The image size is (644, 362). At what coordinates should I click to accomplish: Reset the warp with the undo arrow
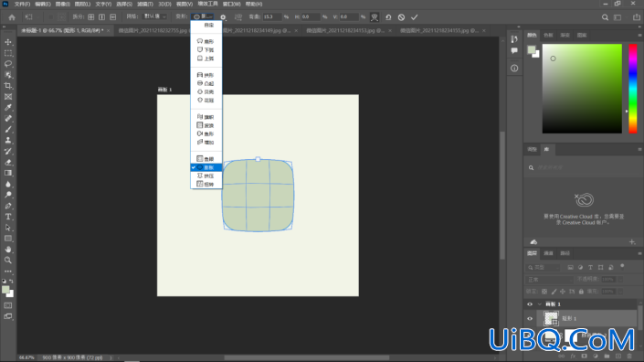388,17
